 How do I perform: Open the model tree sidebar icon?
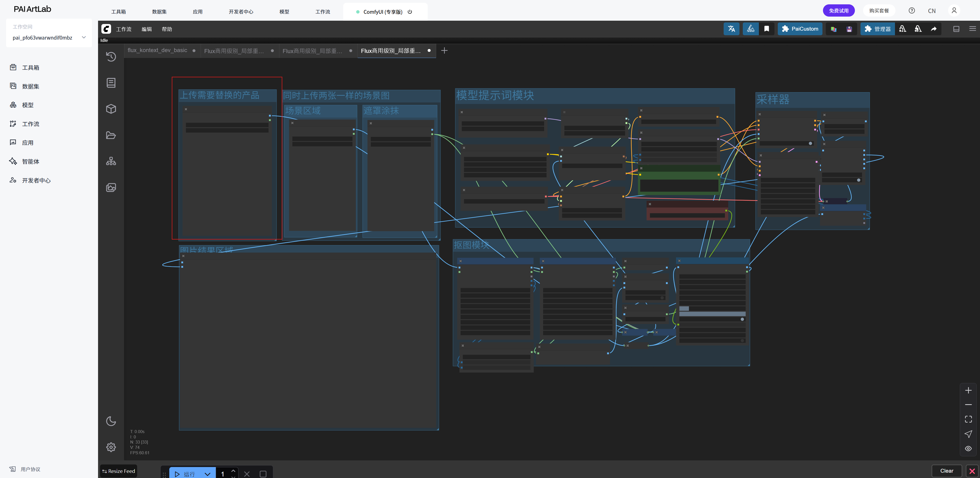[x=111, y=161]
